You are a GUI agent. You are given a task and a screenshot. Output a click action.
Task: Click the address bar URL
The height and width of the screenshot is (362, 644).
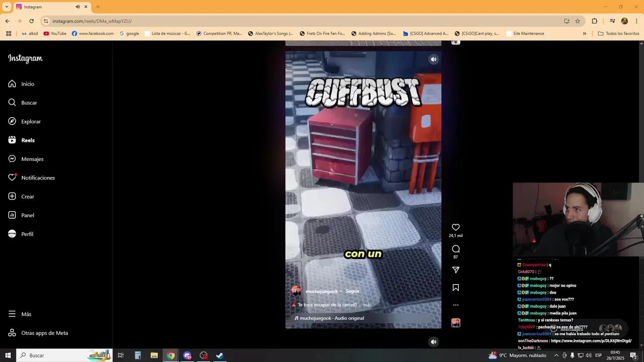92,21
